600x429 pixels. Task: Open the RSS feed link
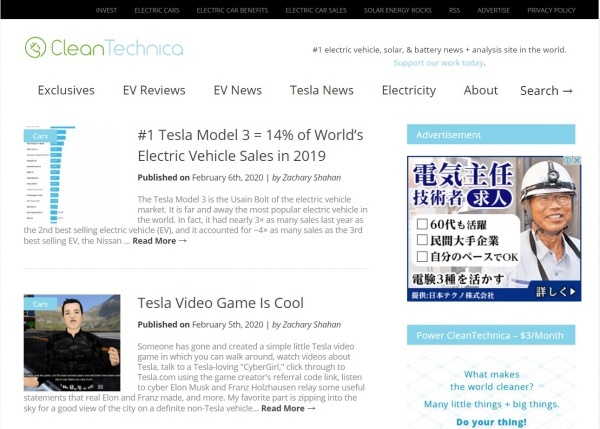click(455, 10)
